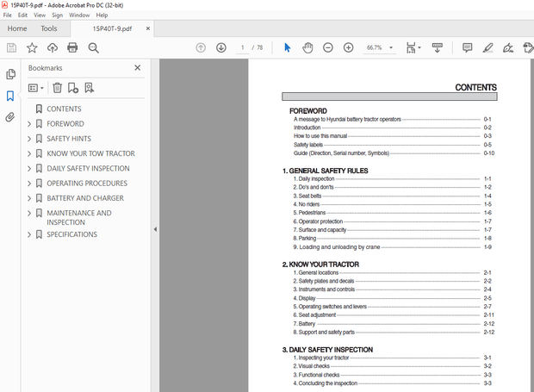Add a comment with sticky note icon

click(x=468, y=47)
